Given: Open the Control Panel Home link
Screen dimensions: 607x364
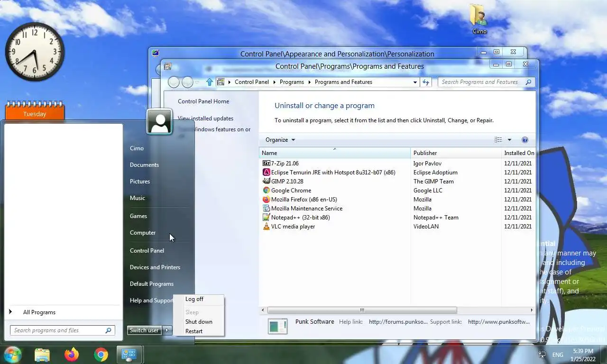Looking at the screenshot, I should click(x=203, y=101).
